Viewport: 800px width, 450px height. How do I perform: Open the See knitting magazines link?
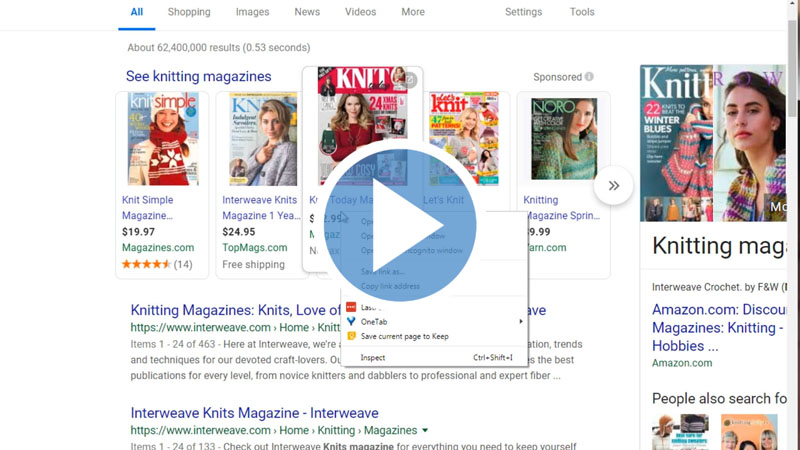pos(198,77)
